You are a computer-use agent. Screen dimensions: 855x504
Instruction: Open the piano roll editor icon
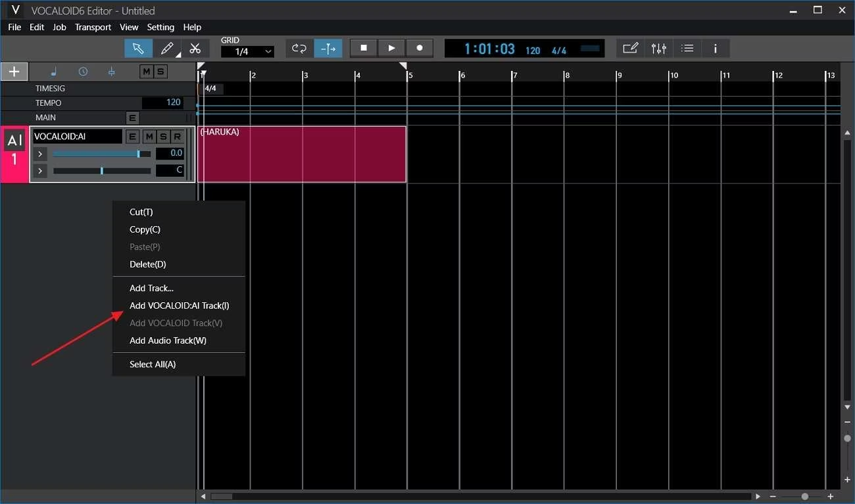click(x=630, y=48)
